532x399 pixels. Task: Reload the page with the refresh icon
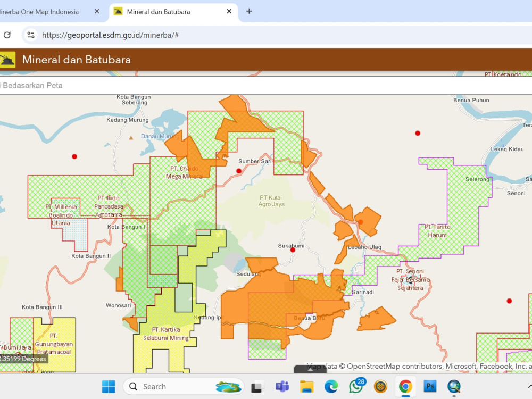7,35
